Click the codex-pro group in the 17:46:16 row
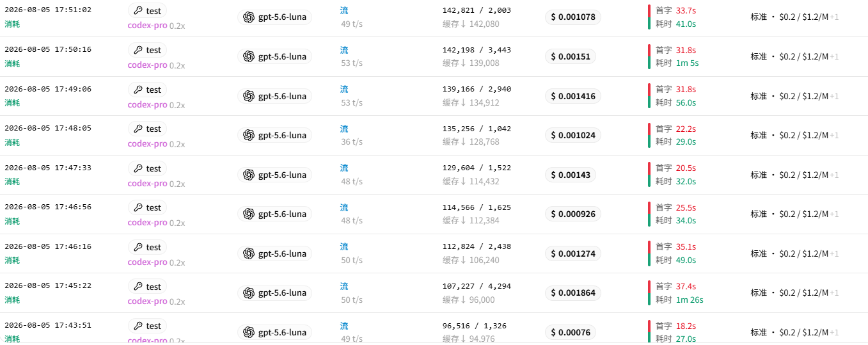The height and width of the screenshot is (345, 868). click(x=147, y=262)
